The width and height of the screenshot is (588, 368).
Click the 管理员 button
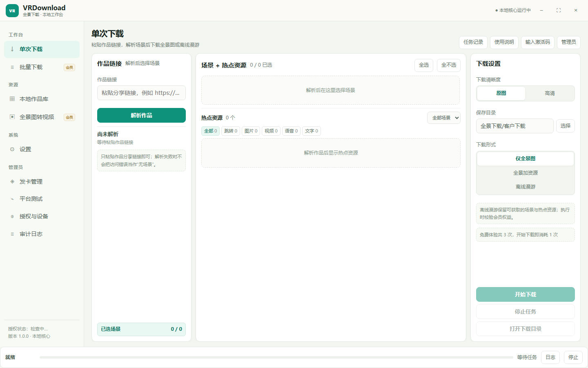click(x=569, y=42)
